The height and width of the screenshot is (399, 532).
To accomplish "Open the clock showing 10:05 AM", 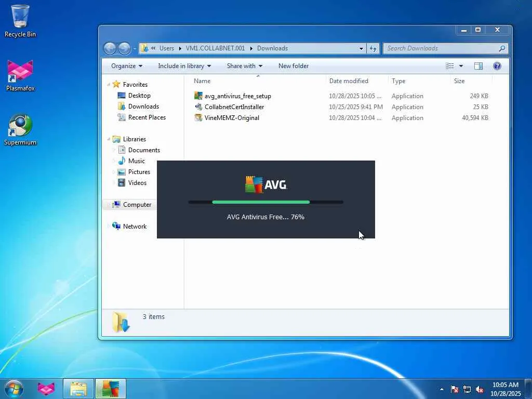I will pos(505,389).
